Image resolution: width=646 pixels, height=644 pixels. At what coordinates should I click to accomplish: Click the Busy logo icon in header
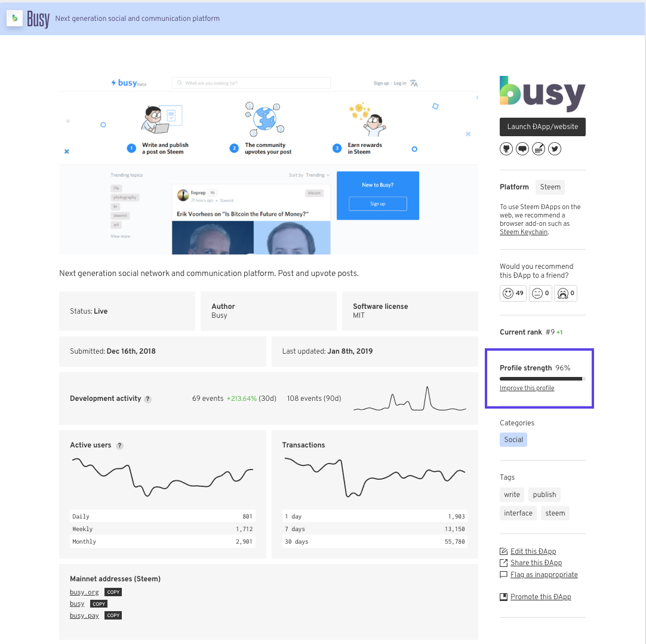tap(14, 18)
